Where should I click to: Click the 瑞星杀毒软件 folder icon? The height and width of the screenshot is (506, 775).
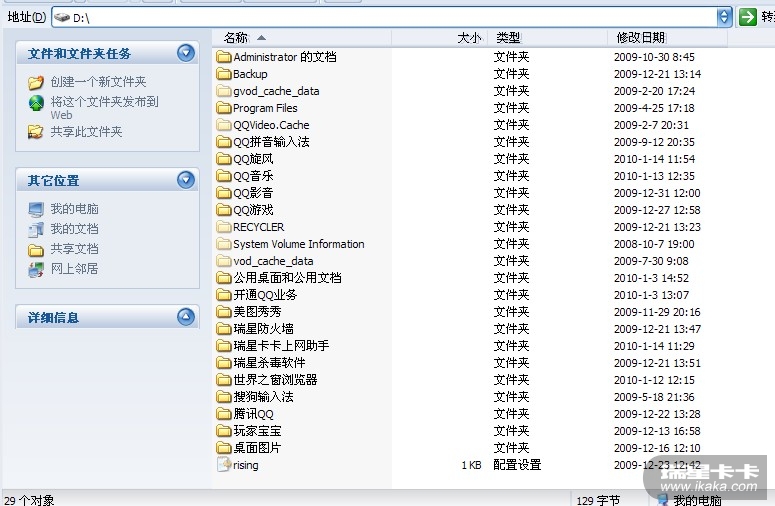click(x=224, y=363)
